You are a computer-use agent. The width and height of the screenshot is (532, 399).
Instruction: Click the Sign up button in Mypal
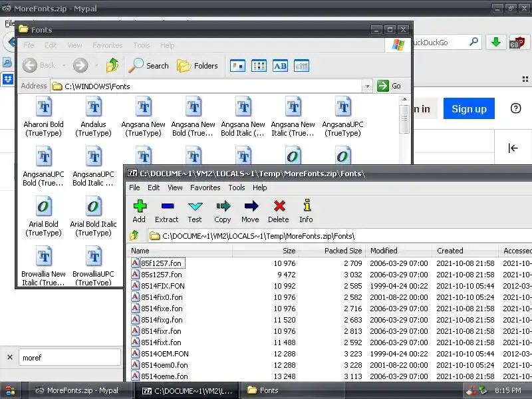(x=469, y=108)
